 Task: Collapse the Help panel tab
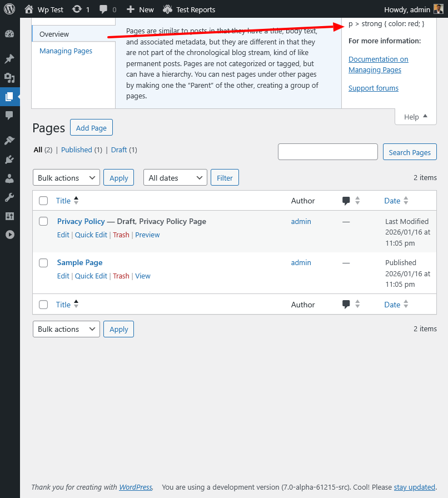point(415,117)
